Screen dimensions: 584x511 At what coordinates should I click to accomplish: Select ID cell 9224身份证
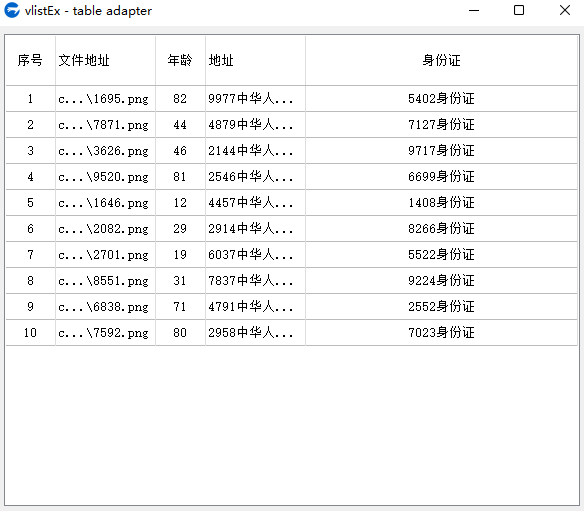pos(441,280)
